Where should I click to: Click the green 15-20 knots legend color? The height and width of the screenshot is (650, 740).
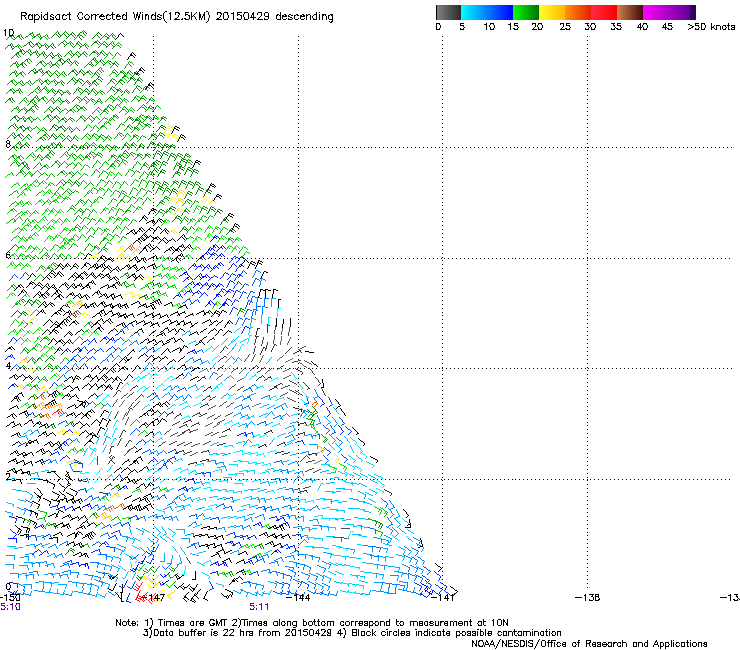[526, 12]
